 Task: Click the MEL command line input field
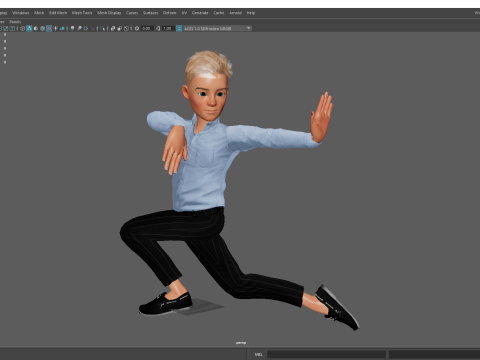pyautogui.click(x=326, y=354)
